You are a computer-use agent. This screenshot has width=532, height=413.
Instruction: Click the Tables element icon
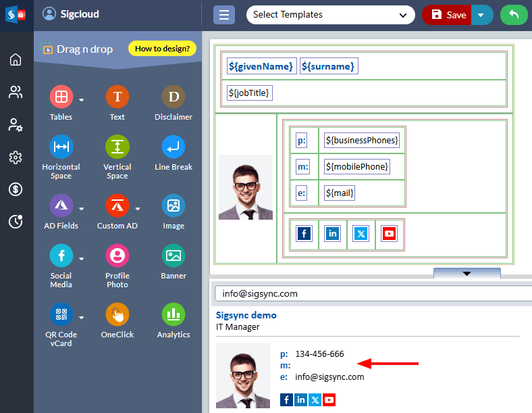point(61,97)
